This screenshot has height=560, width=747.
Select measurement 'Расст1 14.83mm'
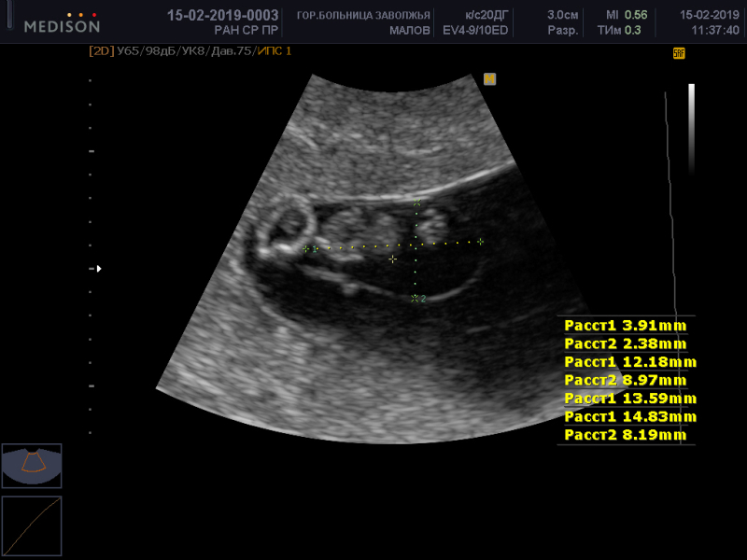tap(630, 416)
